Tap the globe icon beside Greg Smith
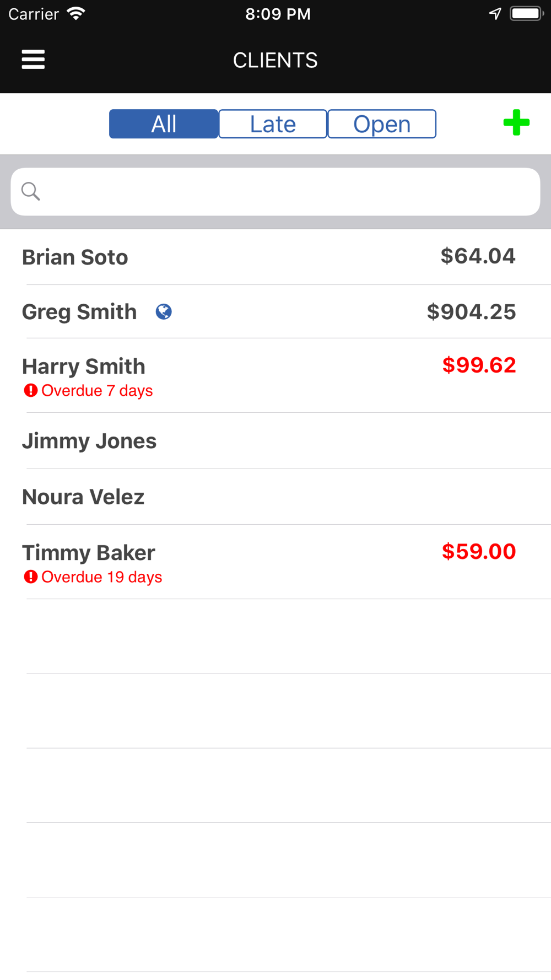This screenshot has height=980, width=551. 164,312
